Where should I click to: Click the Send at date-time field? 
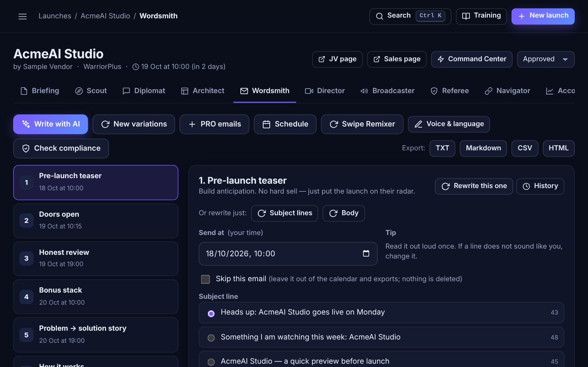[x=288, y=254]
